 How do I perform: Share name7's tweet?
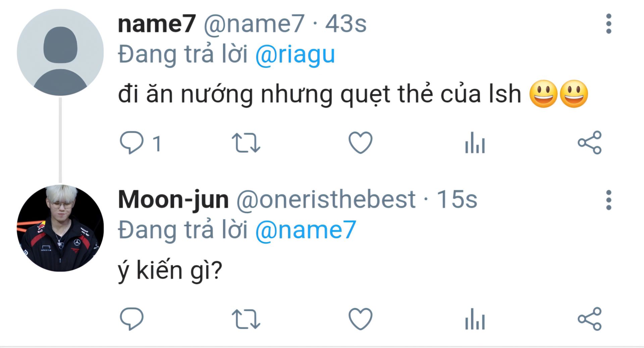[x=590, y=143]
